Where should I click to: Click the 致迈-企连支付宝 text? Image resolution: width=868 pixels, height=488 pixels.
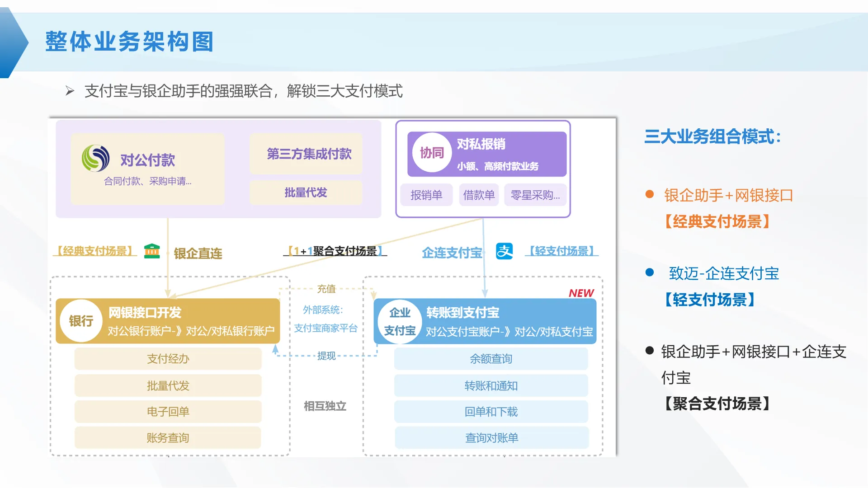724,273
